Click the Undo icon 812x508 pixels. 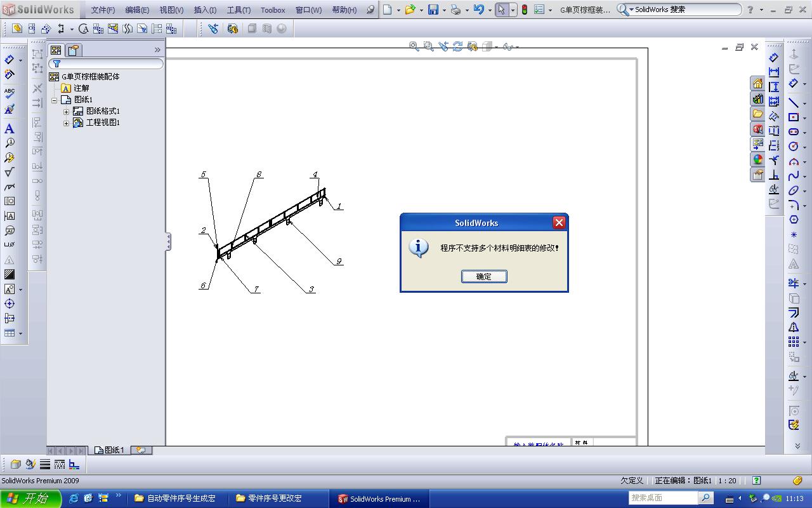pyautogui.click(x=479, y=10)
